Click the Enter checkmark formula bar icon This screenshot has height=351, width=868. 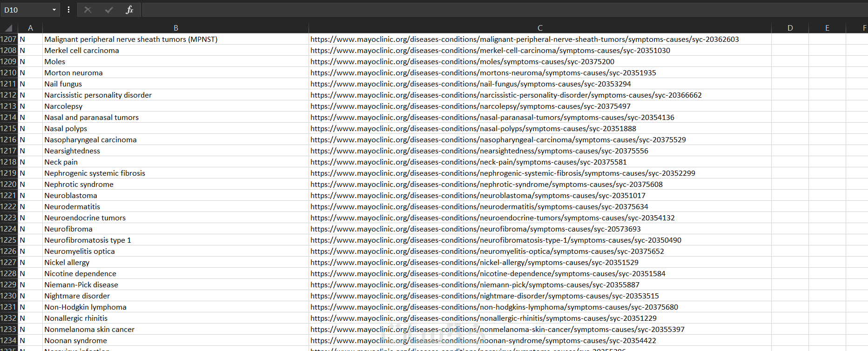point(109,10)
